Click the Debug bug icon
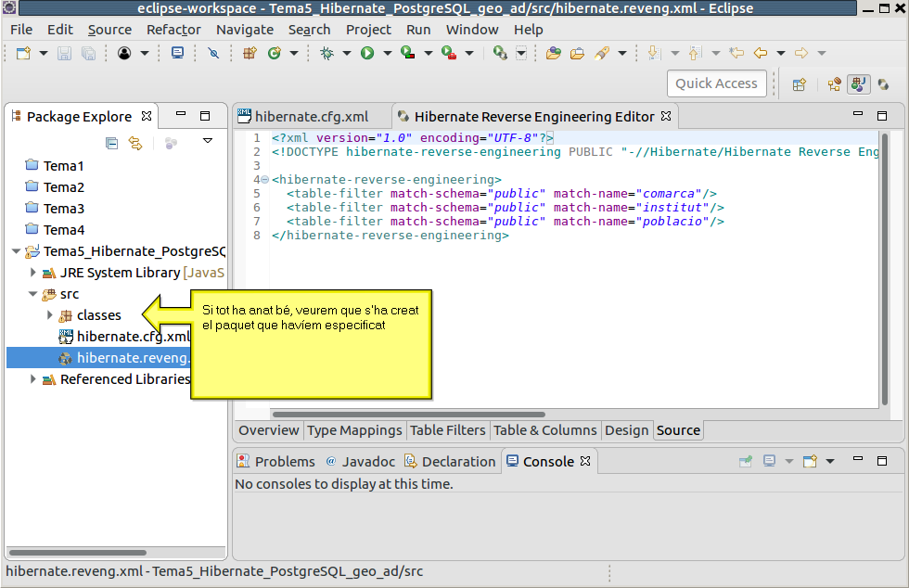Image resolution: width=909 pixels, height=588 pixels. click(326, 54)
